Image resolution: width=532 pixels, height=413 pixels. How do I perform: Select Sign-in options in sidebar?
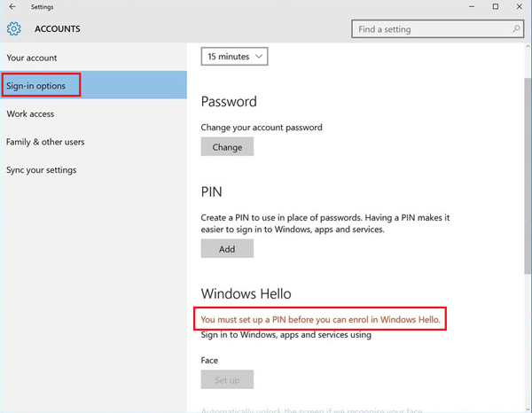pos(93,85)
